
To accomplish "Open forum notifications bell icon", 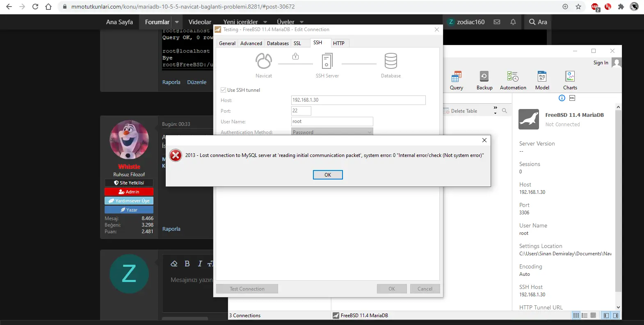I will pos(513,22).
